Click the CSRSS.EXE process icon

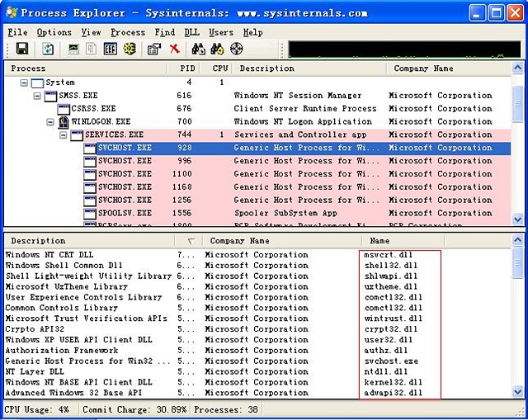(64, 109)
